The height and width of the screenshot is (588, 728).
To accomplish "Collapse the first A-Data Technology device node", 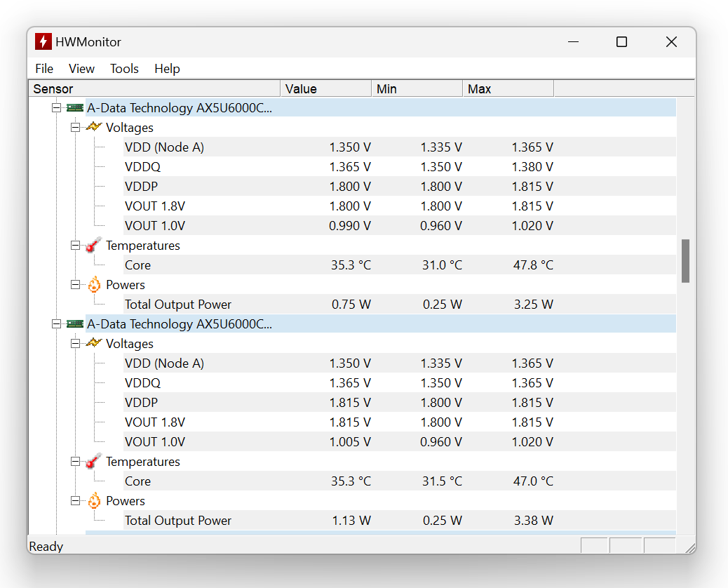I will (x=57, y=108).
